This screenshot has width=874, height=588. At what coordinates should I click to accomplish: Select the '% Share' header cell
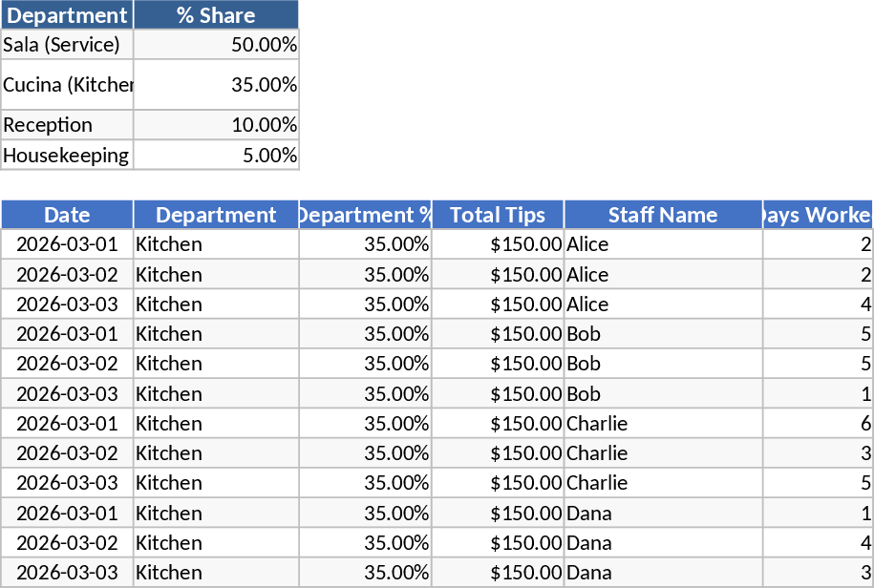click(216, 15)
